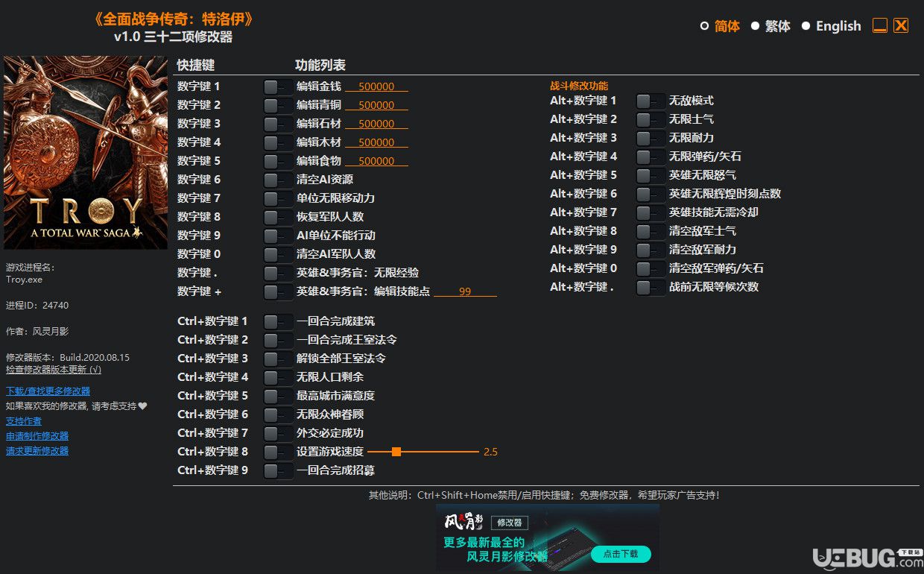Open 申请制作修改器 link
The width and height of the screenshot is (924, 574).
pos(37,436)
